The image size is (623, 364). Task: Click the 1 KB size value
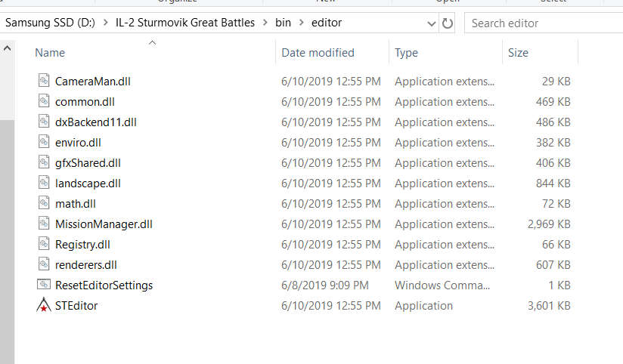pos(559,285)
